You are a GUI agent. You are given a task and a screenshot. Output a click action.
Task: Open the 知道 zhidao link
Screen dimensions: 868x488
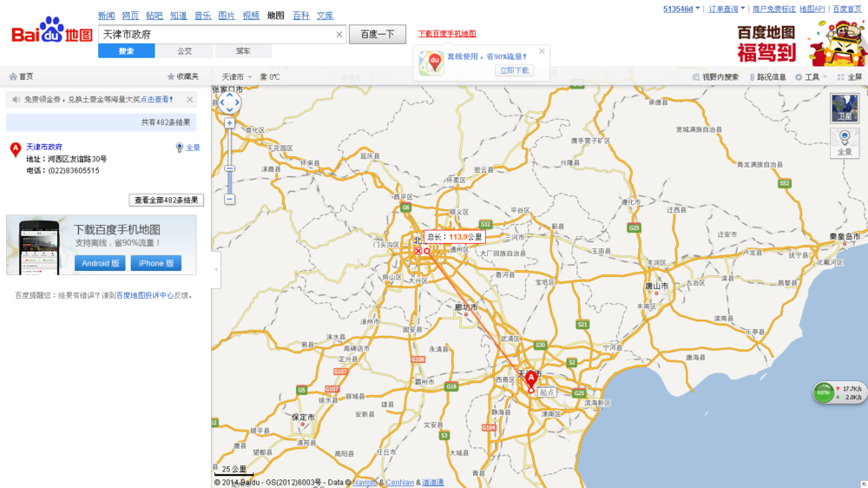pos(178,16)
